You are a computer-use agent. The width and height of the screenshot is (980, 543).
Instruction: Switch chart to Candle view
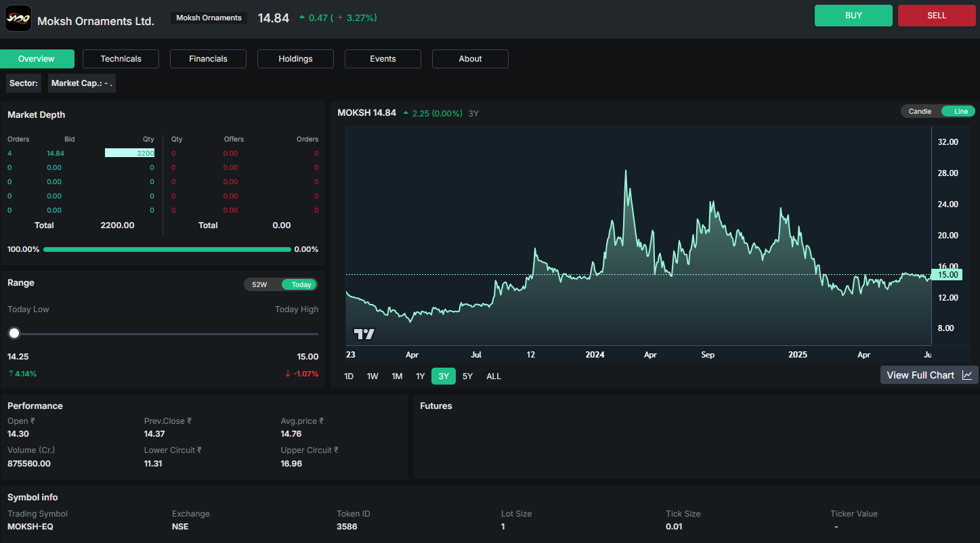[920, 112]
